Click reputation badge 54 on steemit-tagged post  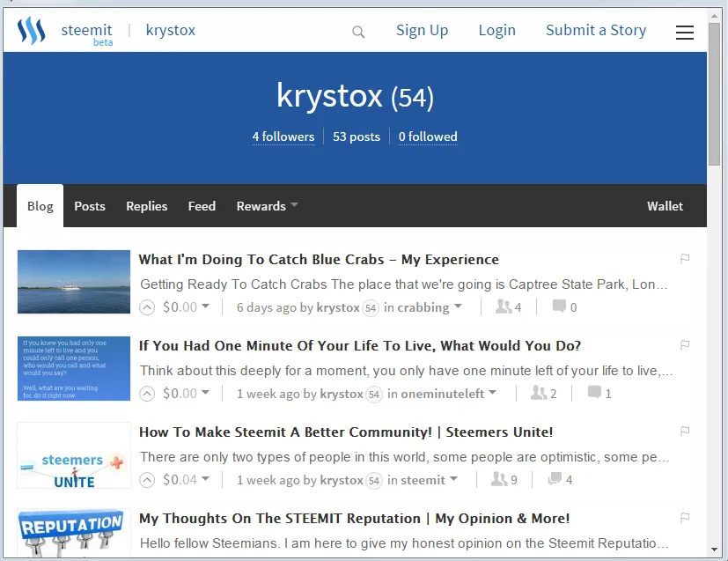[x=374, y=480]
